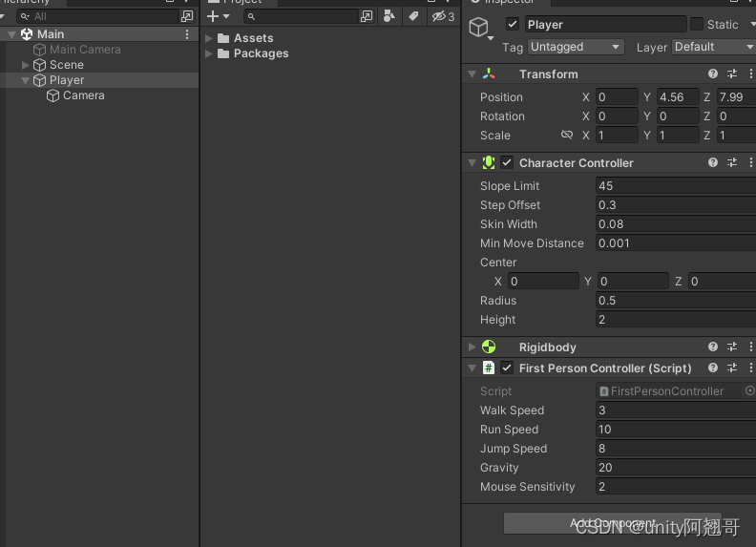Select the Camera child object
This screenshot has height=547, width=756.
[83, 95]
